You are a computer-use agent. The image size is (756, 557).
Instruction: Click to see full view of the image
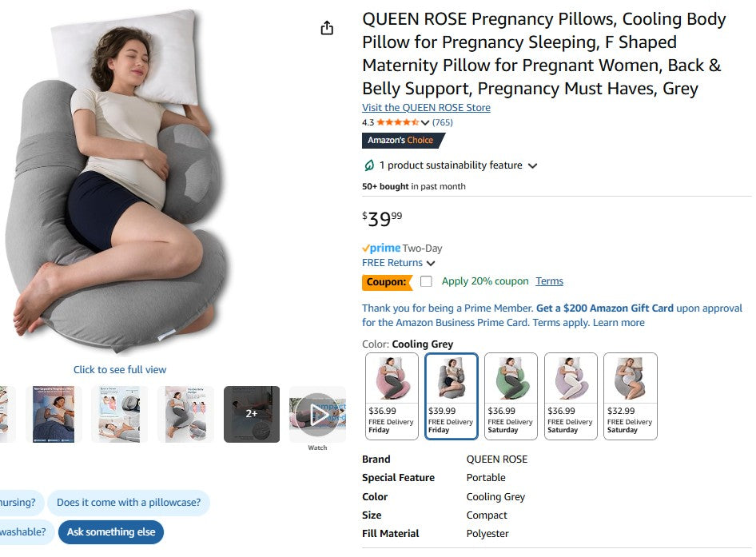pos(119,369)
